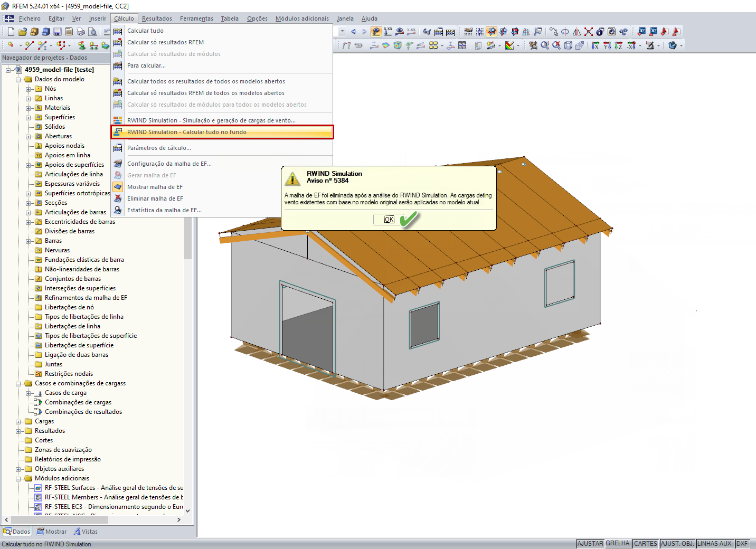Expand the Superfícies tree node
The width and height of the screenshot is (756, 549).
[29, 117]
